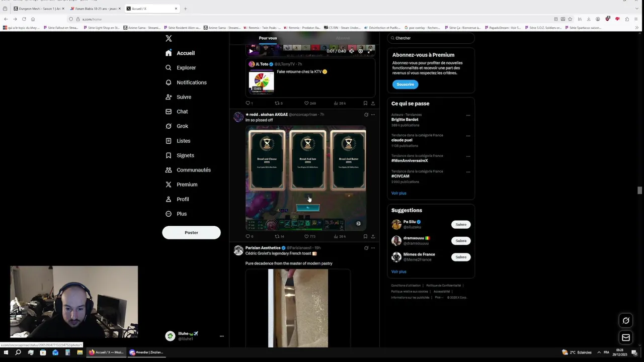The width and height of the screenshot is (644, 362).
Task: View stats of the 249-likes post
Action: [x=340, y=103]
